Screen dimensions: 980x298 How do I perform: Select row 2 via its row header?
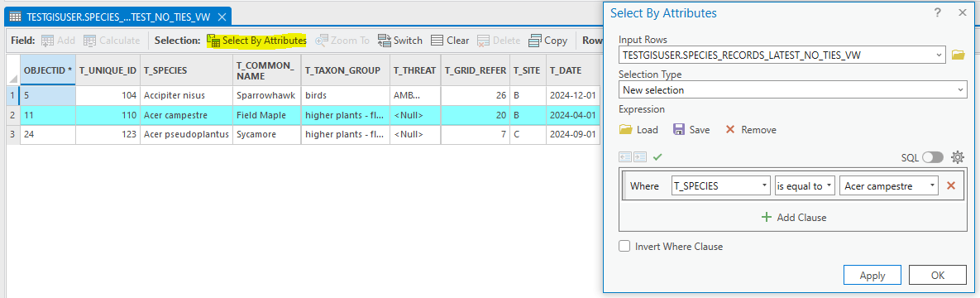[13, 115]
